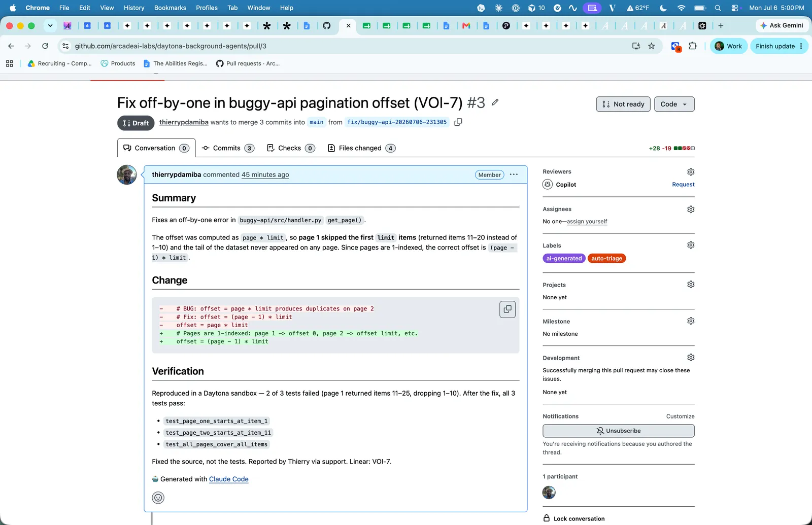Click the Draft status badge
The image size is (812, 525).
point(136,123)
